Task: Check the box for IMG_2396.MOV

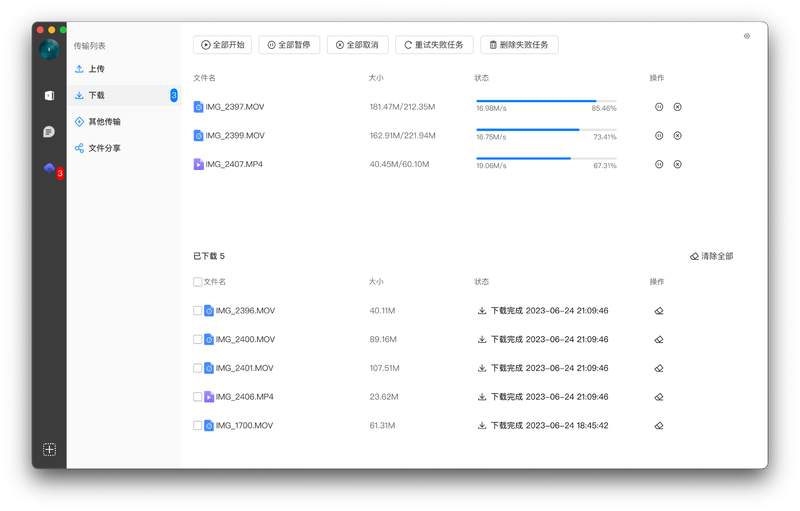Action: click(197, 311)
